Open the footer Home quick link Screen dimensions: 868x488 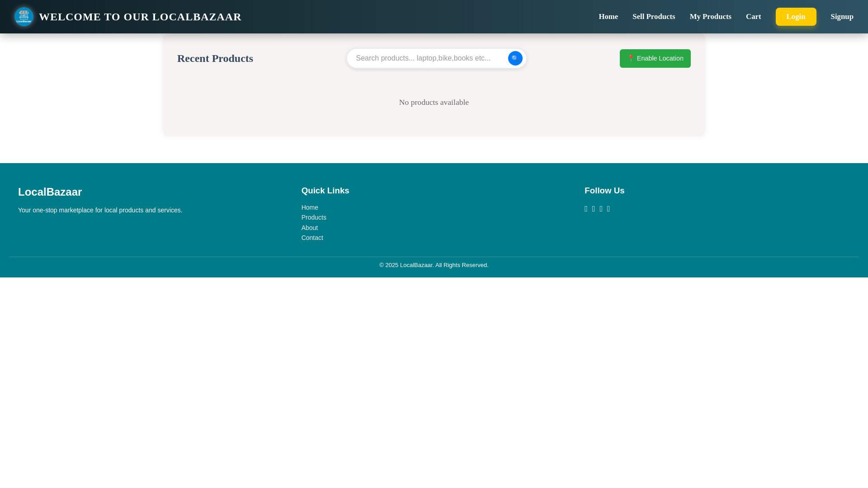click(x=310, y=207)
